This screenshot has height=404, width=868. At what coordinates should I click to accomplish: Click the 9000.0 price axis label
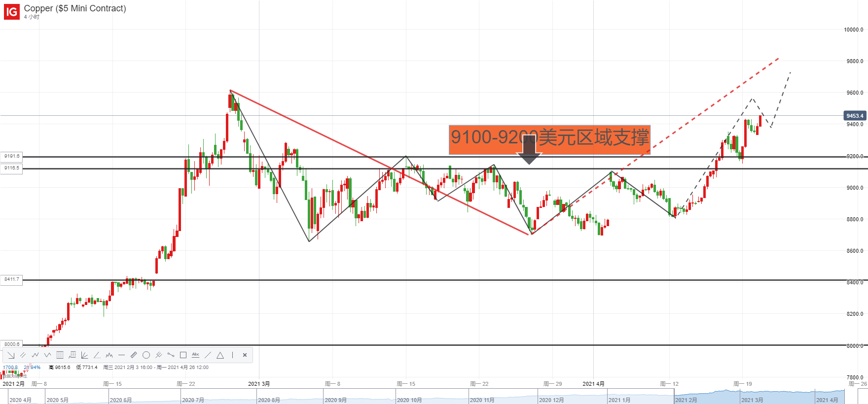[855, 188]
